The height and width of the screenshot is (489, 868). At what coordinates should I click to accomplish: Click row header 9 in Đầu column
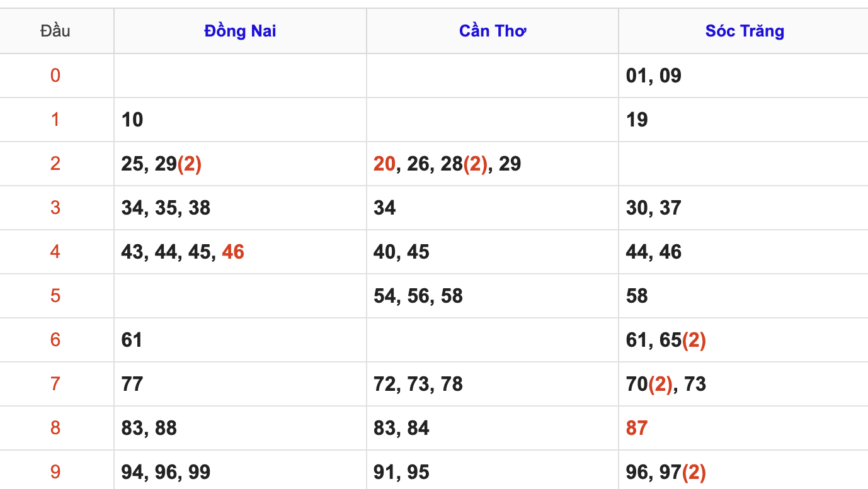[x=55, y=472]
